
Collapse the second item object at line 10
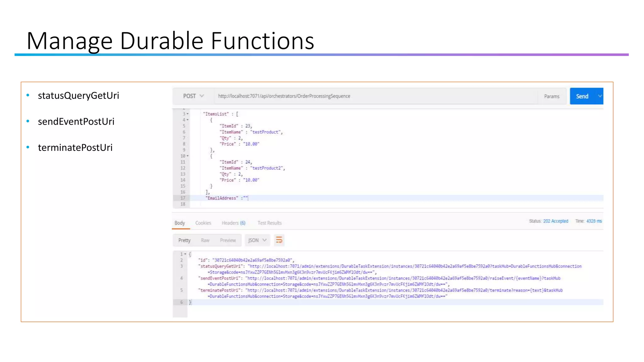(x=188, y=156)
